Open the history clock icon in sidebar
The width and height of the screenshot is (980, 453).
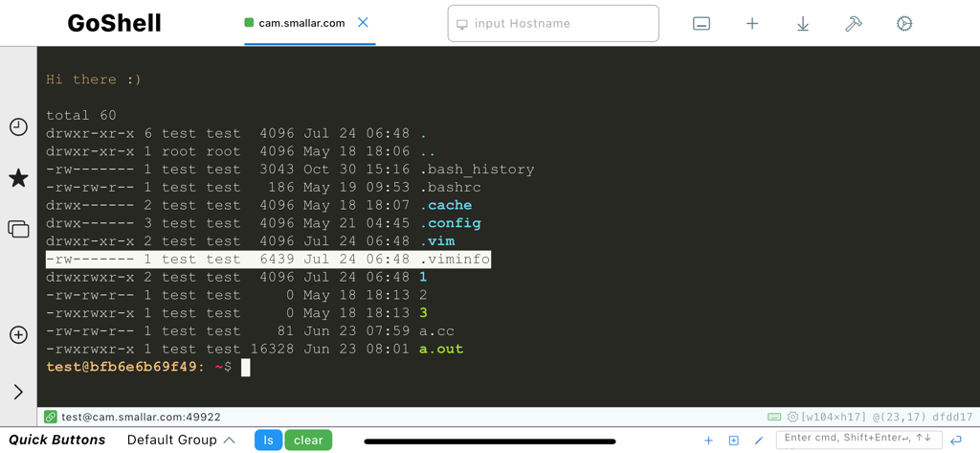(18, 127)
